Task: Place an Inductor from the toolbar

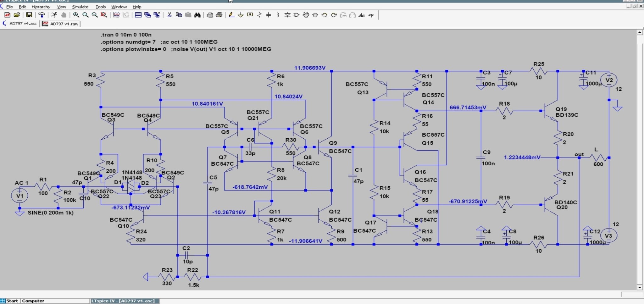Action: click(x=278, y=15)
